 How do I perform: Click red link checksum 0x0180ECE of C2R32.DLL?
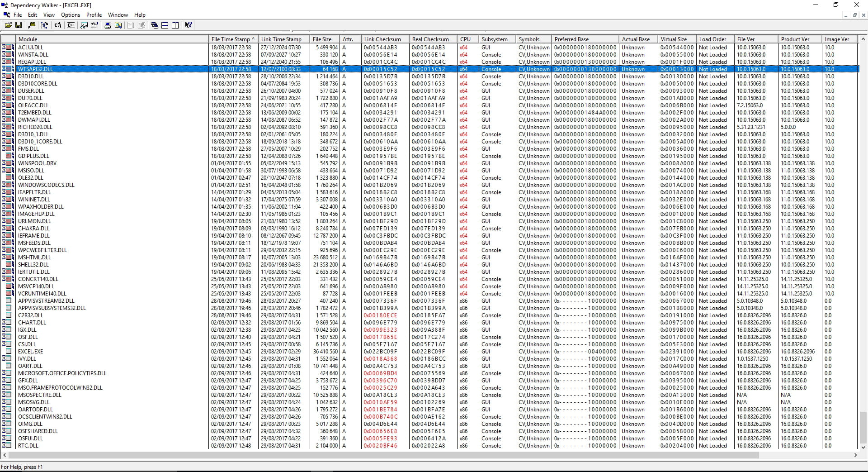tap(381, 315)
